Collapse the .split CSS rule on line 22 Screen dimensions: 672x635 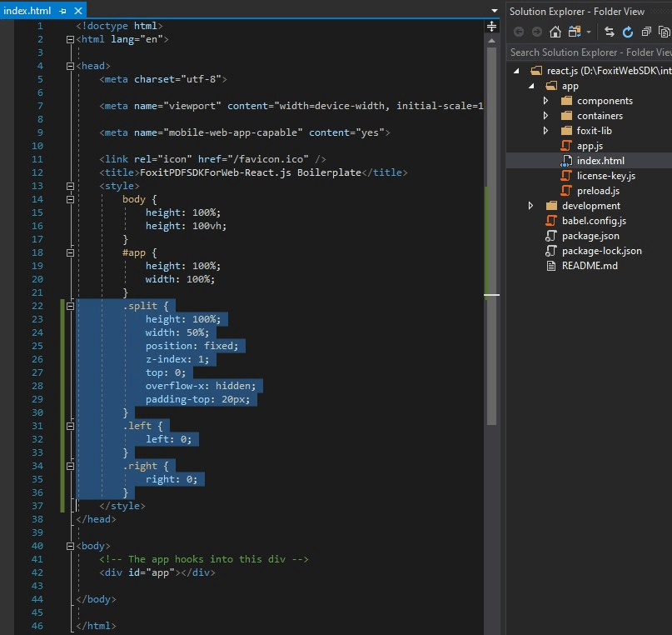pyautogui.click(x=70, y=306)
